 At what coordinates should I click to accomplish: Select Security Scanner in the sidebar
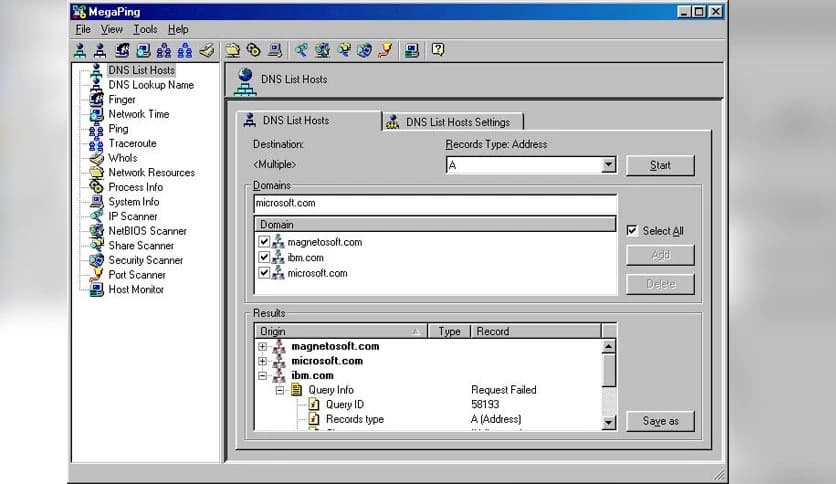coord(145,260)
